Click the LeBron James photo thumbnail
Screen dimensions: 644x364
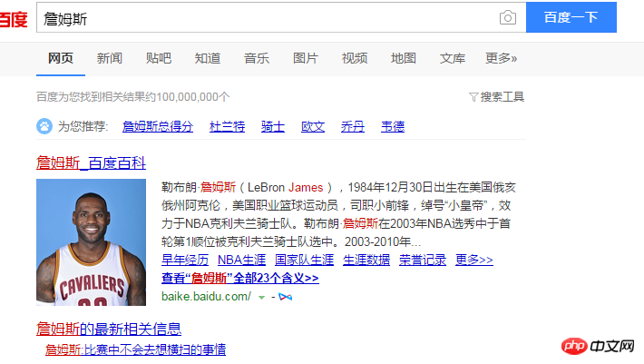pos(92,242)
